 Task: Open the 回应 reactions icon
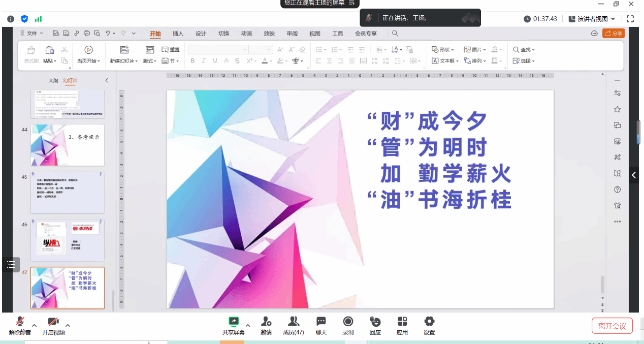[375, 325]
